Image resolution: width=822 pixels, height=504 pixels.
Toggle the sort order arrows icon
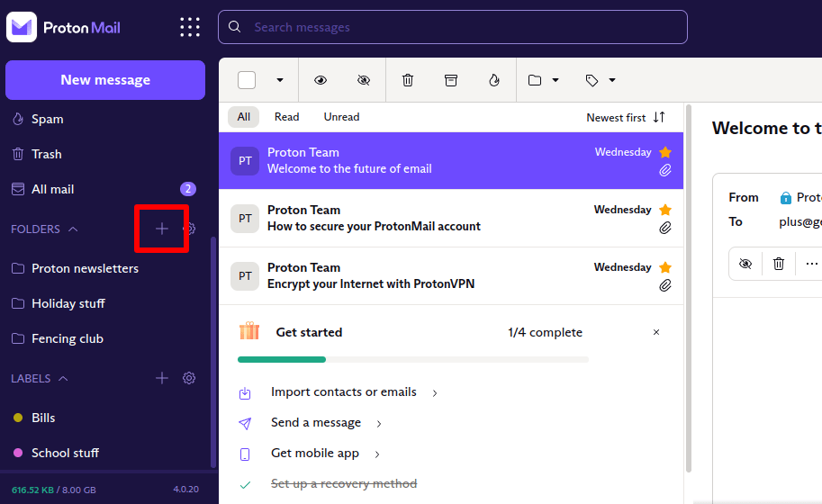tap(659, 117)
